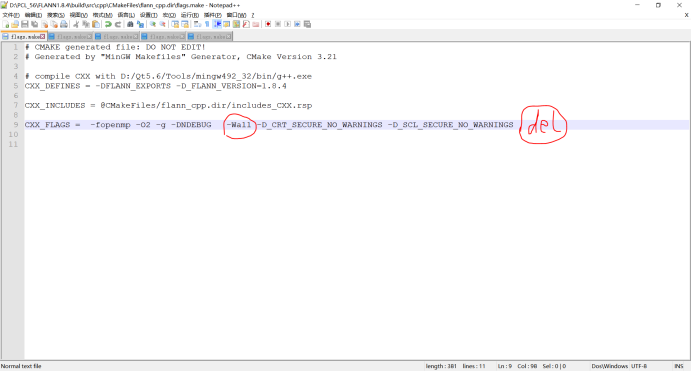
Task: Save the current file via toolbar
Action: click(25, 24)
